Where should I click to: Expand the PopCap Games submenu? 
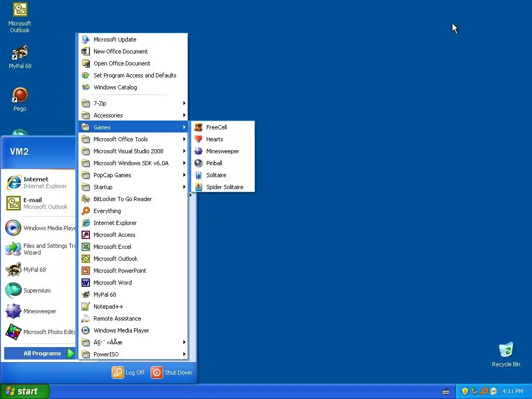133,175
